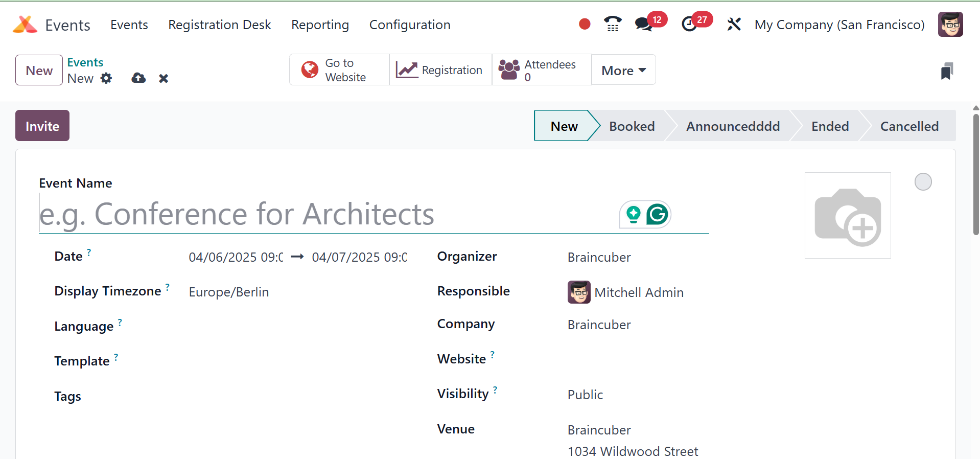
Task: Open the Reporting menu
Action: [320, 25]
